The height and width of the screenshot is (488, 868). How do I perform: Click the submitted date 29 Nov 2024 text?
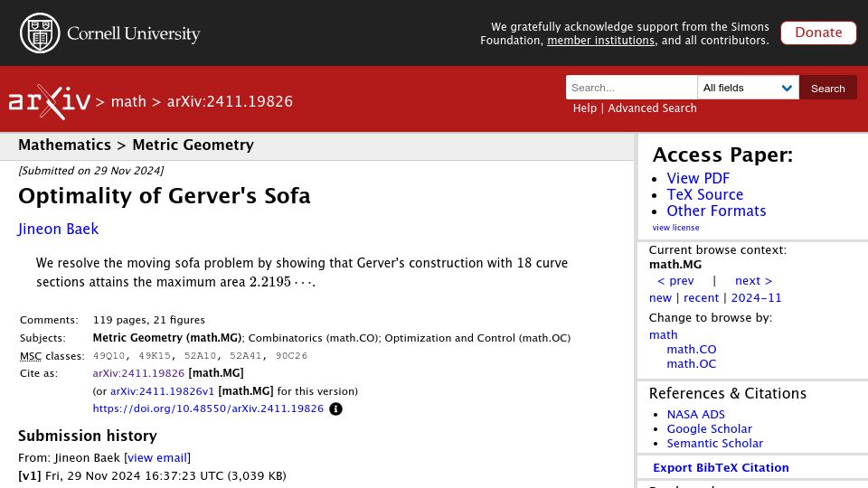90,171
